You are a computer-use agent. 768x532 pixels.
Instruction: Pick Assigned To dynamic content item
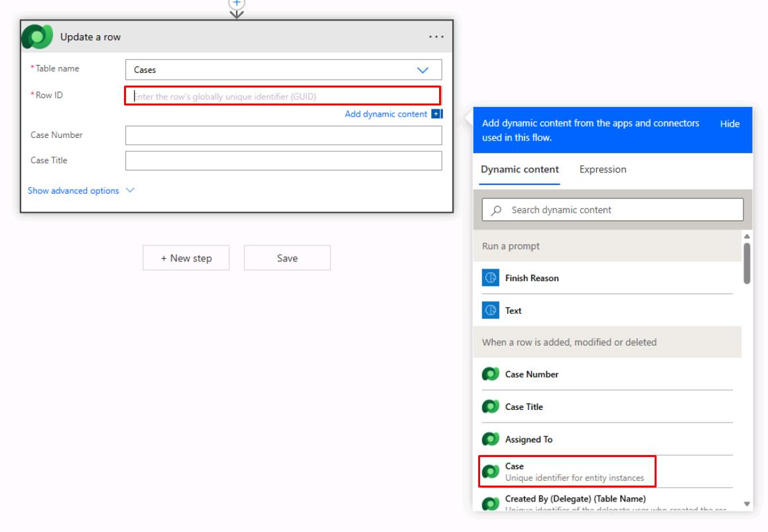coord(608,439)
